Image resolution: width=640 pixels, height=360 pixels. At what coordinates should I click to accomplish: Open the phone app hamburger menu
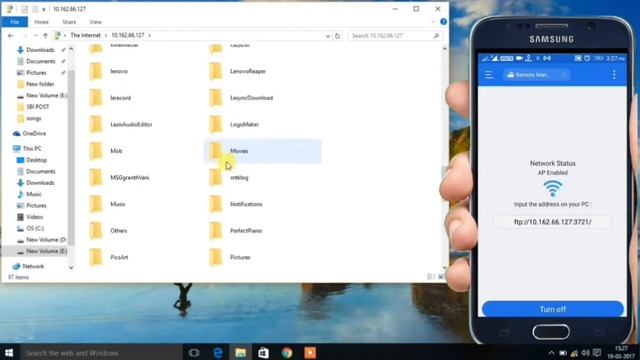coord(489,75)
